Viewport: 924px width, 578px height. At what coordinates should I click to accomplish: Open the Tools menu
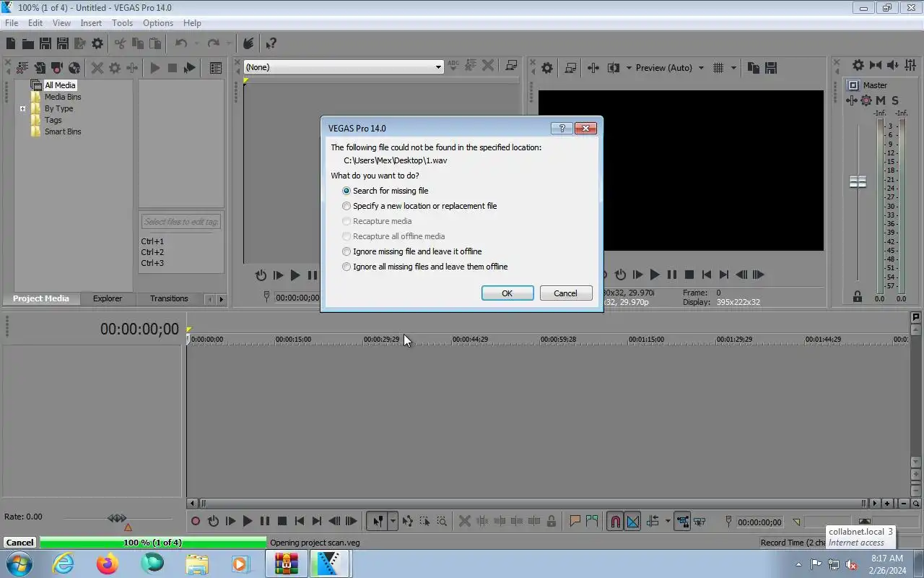pos(122,23)
